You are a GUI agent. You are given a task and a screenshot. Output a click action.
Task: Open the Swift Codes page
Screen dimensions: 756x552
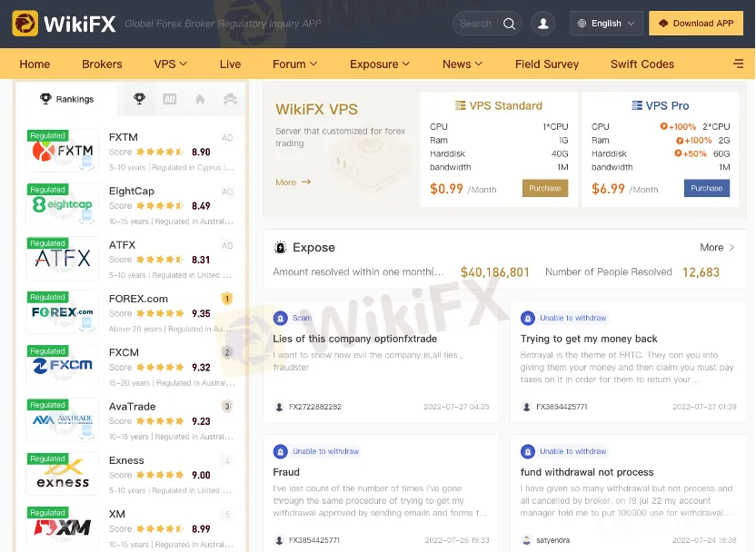642,64
